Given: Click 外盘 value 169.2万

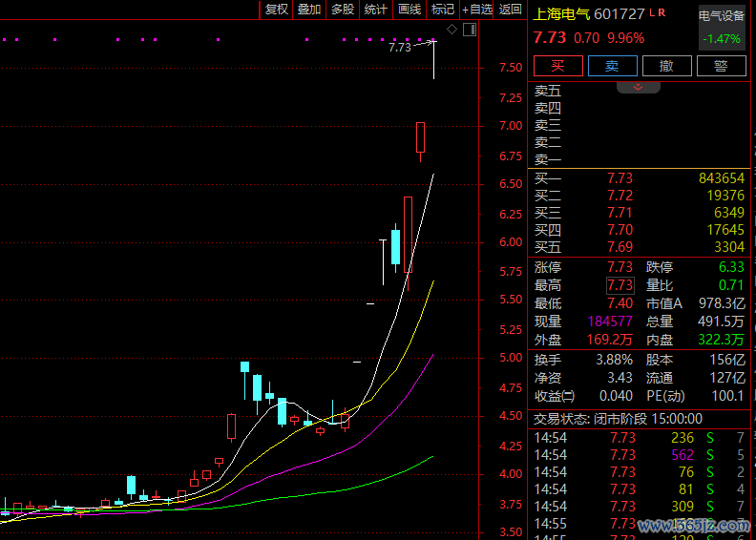Looking at the screenshot, I should [x=609, y=340].
